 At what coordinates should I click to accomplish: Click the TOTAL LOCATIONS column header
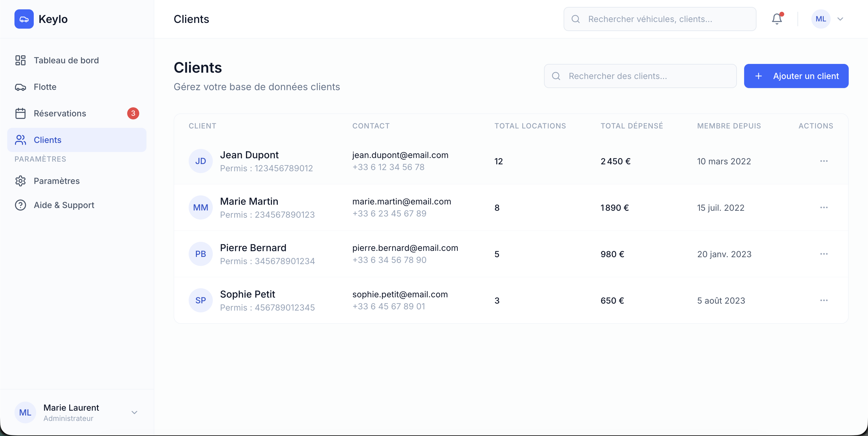pyautogui.click(x=530, y=126)
